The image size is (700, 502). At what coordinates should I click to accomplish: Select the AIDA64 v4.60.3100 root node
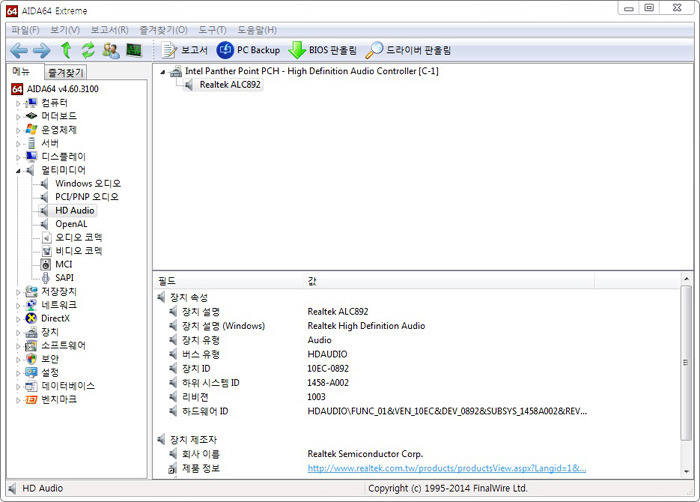point(62,89)
